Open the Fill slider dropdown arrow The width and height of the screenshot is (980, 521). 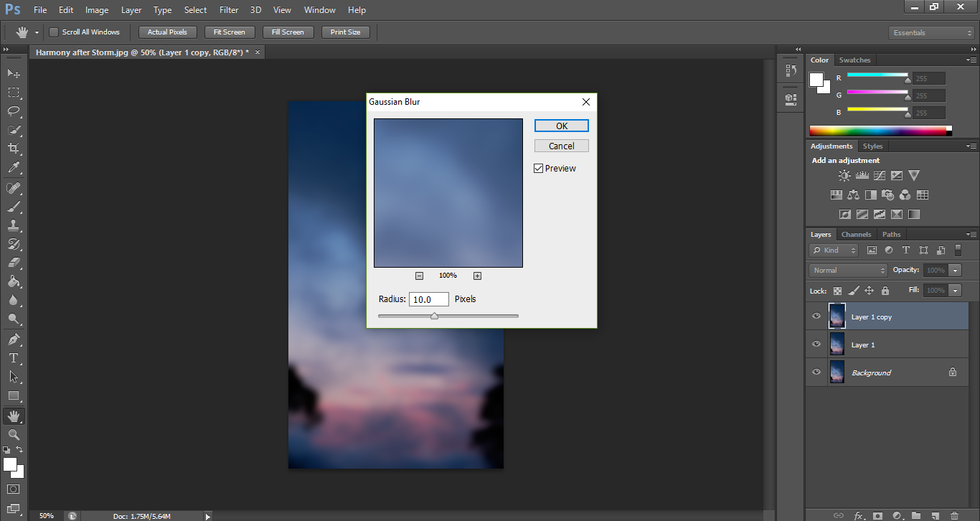click(955, 291)
